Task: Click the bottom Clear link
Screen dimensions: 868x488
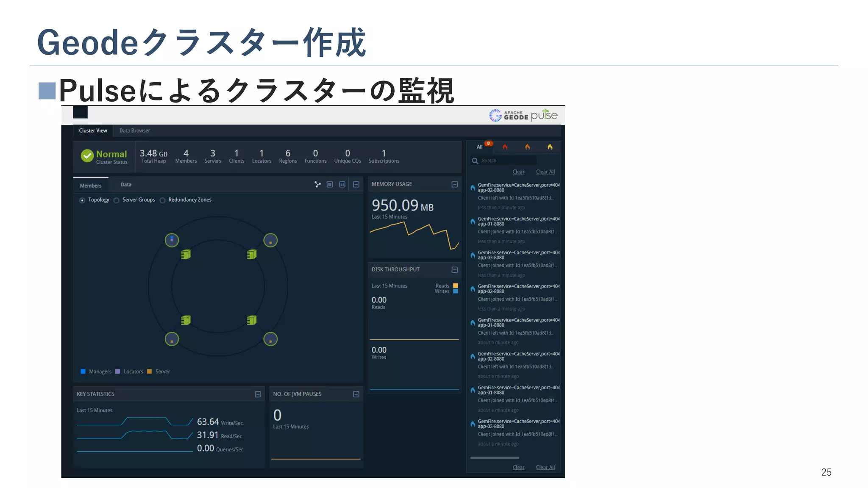Action: 518,467
